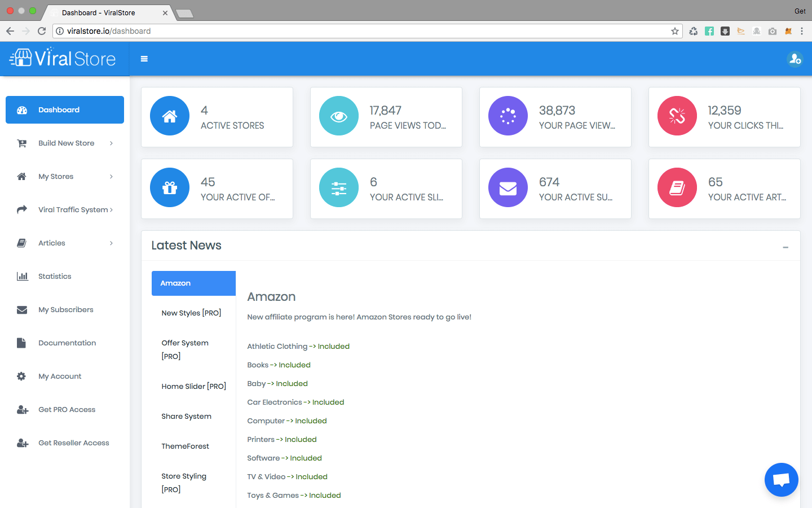
Task: Go back in browser history
Action: point(10,31)
